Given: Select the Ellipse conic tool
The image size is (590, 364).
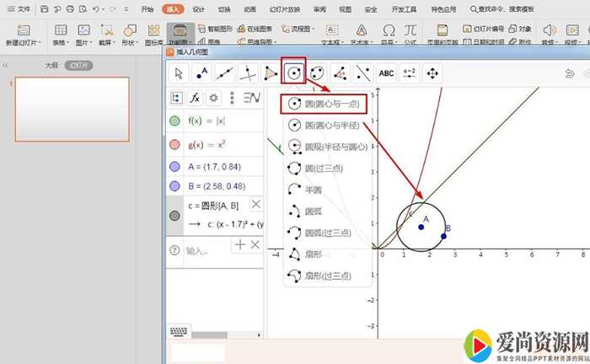Looking at the screenshot, I should pyautogui.click(x=317, y=73).
